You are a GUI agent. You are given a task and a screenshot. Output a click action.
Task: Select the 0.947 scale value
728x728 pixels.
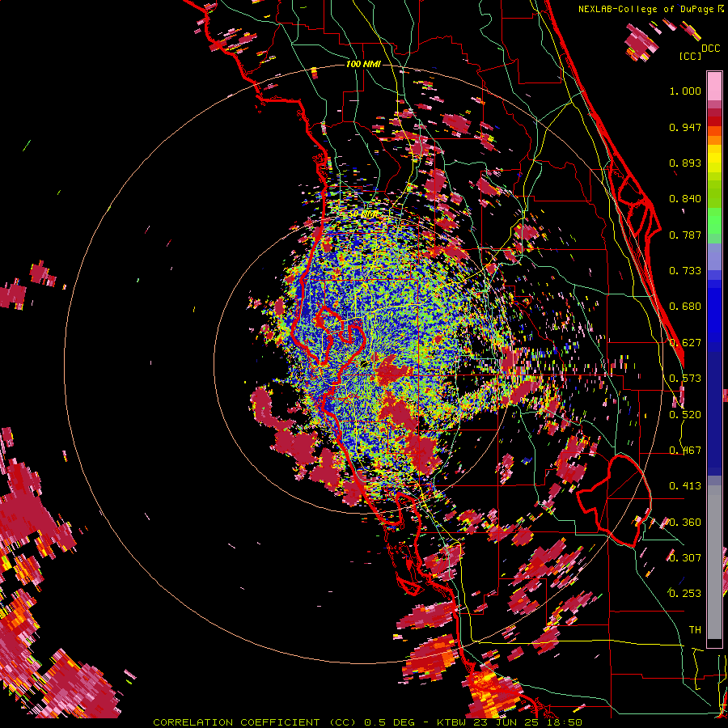685,127
